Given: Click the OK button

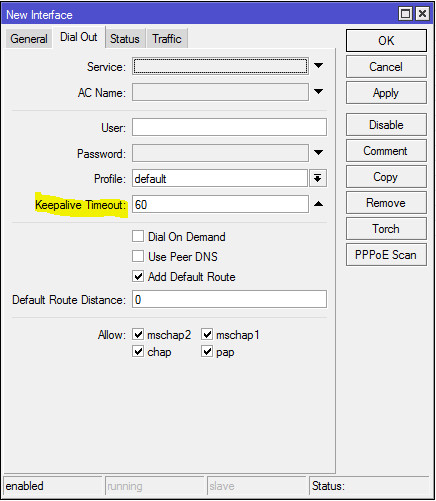Looking at the screenshot, I should click(x=386, y=41).
